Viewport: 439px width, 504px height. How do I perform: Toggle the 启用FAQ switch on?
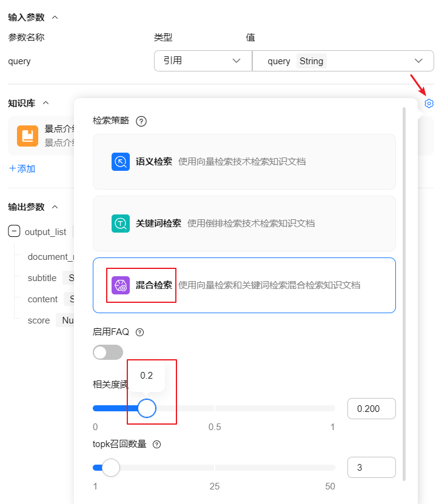click(108, 353)
